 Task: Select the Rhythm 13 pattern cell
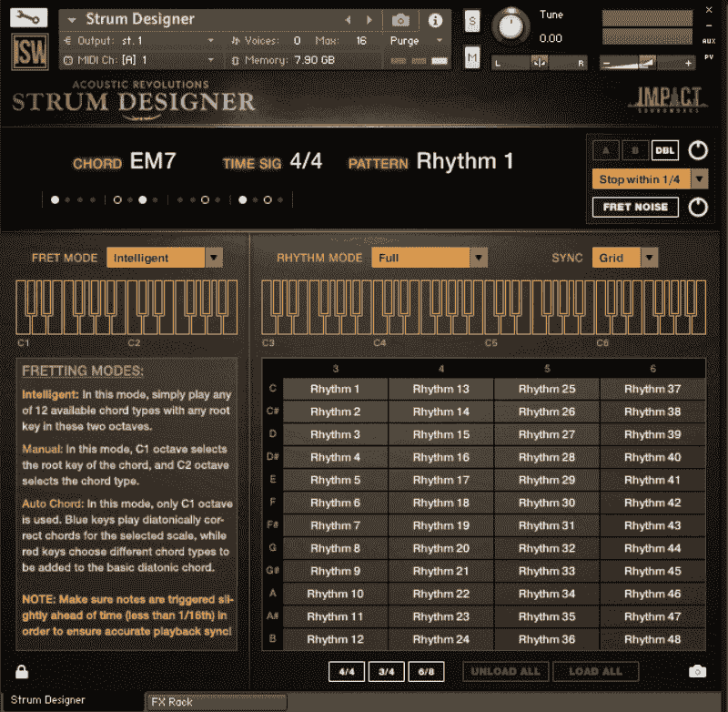pyautogui.click(x=441, y=389)
